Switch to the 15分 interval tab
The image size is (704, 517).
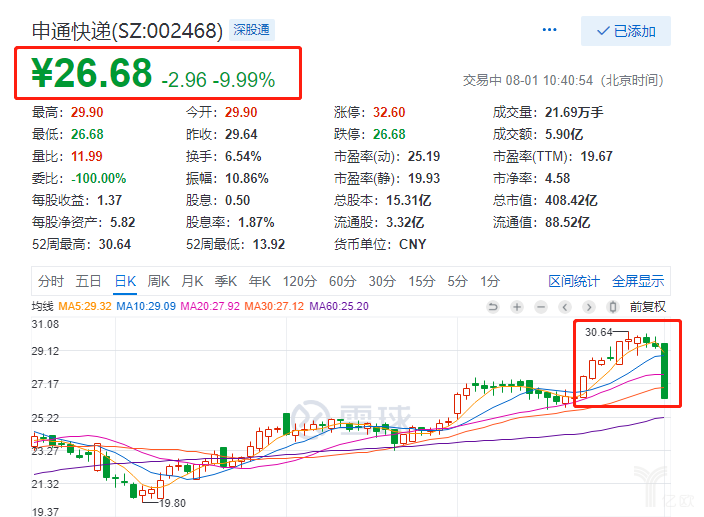(x=422, y=281)
